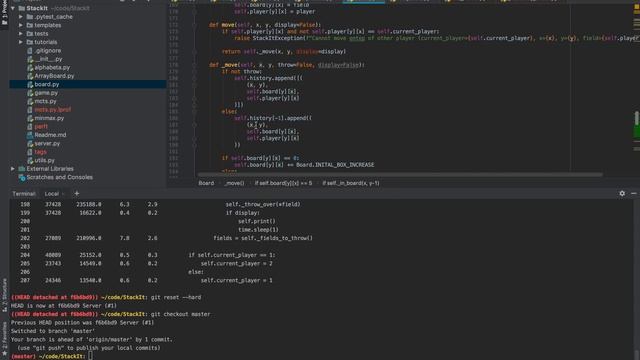The height and width of the screenshot is (360, 640).
Task: Hide the terminal panel with minimize icon
Action: (634, 193)
